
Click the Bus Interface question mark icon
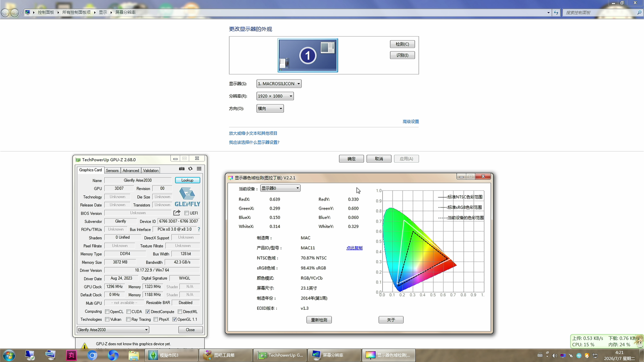(199, 229)
